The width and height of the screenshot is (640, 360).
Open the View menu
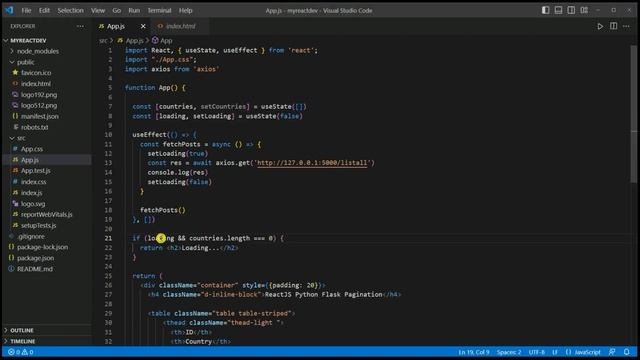tap(98, 11)
